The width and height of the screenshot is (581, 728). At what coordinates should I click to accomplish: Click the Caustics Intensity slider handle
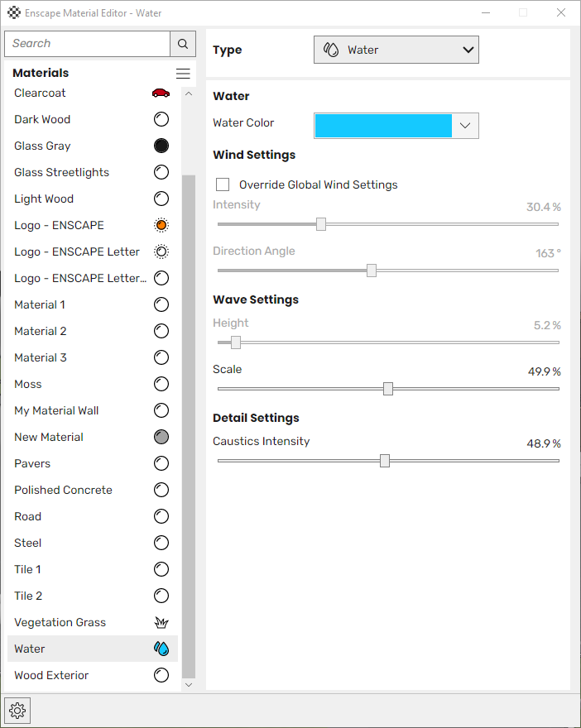pos(385,461)
